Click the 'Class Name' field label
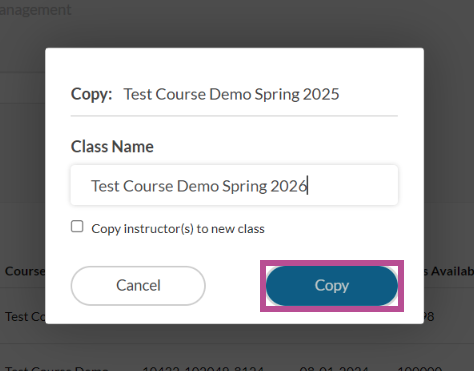 point(112,146)
